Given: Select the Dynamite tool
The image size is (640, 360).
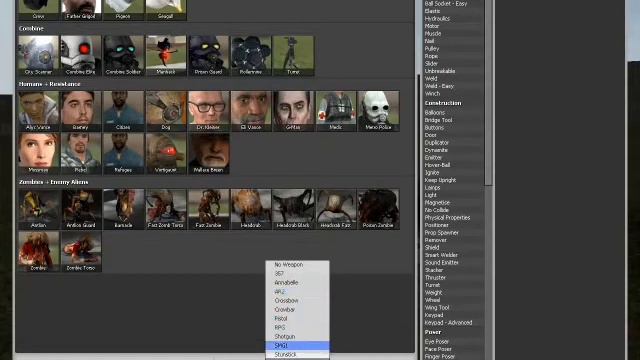Looking at the screenshot, I should (x=436, y=150).
